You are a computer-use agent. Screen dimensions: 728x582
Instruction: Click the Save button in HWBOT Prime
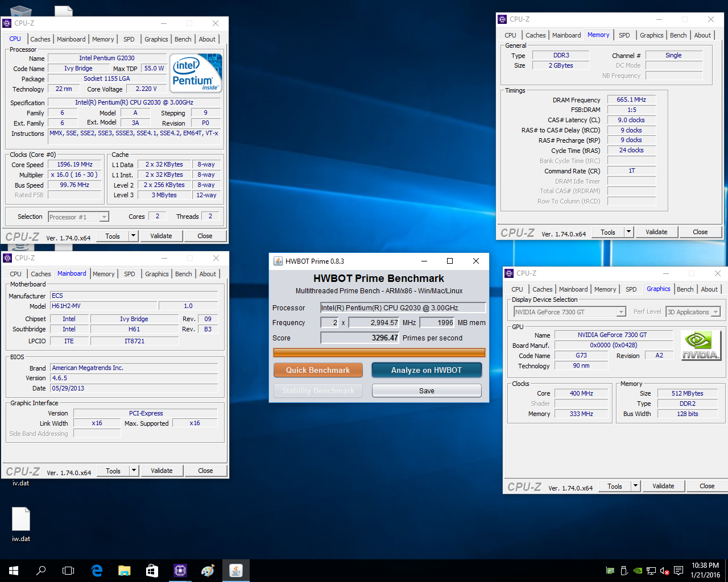pos(427,390)
